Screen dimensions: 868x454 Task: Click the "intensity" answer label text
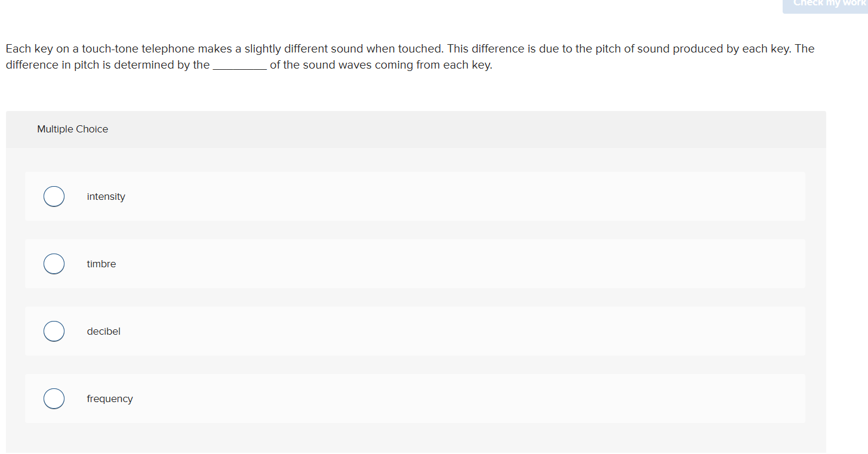pos(106,197)
